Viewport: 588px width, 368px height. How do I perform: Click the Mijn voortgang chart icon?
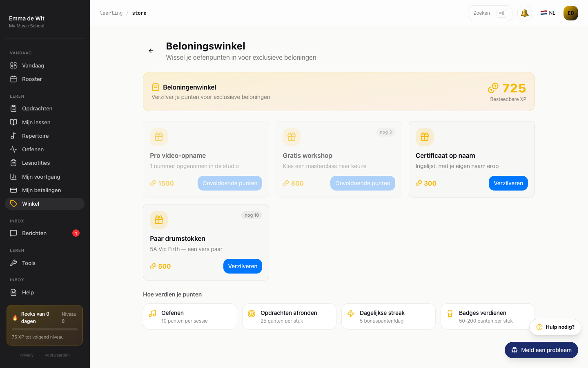pyautogui.click(x=13, y=177)
